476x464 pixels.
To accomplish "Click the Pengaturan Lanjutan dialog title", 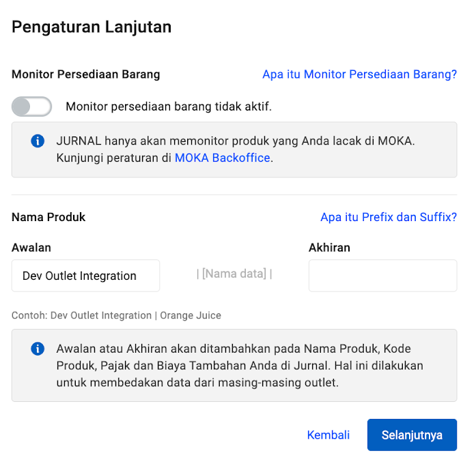I will point(92,27).
